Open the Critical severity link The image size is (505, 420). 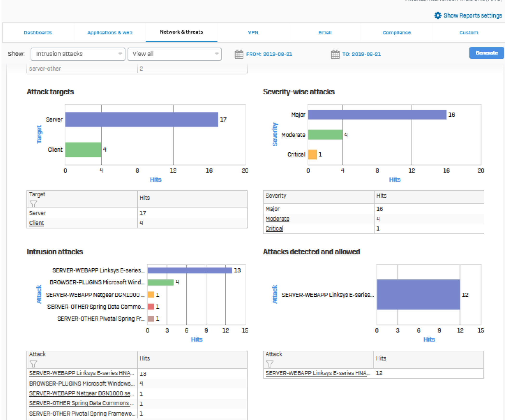pos(274,228)
